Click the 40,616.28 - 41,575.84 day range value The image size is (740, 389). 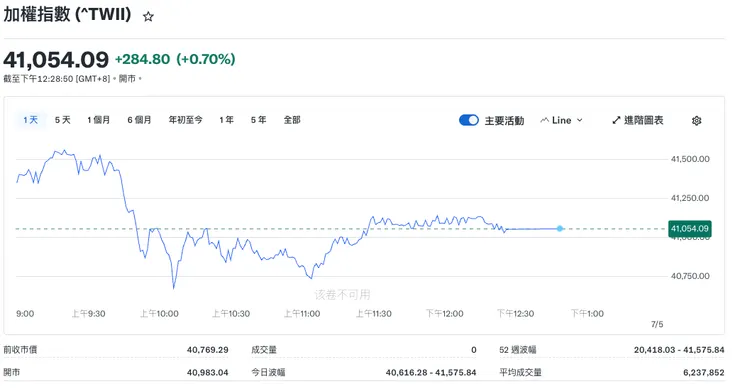431,372
